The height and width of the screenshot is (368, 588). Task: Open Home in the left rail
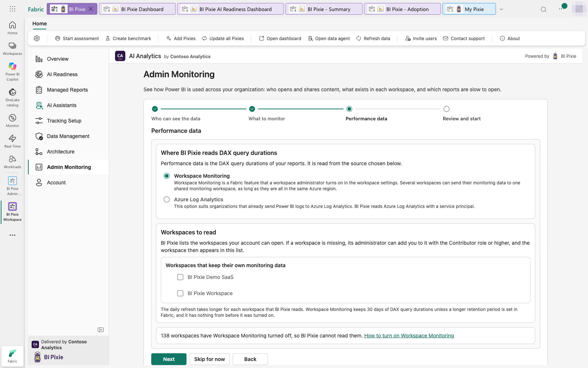click(x=12, y=28)
